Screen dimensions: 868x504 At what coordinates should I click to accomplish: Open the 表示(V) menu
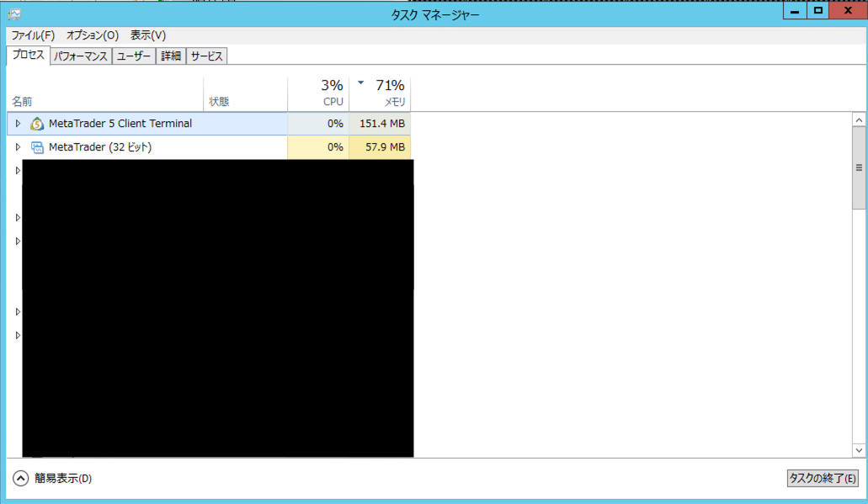click(x=148, y=35)
